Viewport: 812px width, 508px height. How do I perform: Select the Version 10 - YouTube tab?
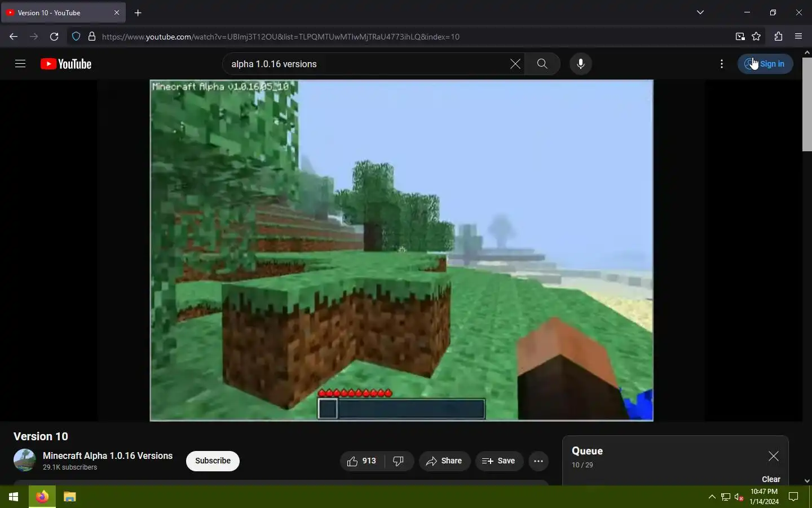(62, 12)
